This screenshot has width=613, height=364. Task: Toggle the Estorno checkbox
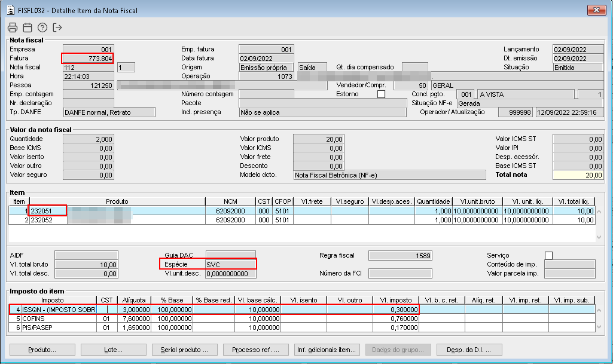pos(381,94)
